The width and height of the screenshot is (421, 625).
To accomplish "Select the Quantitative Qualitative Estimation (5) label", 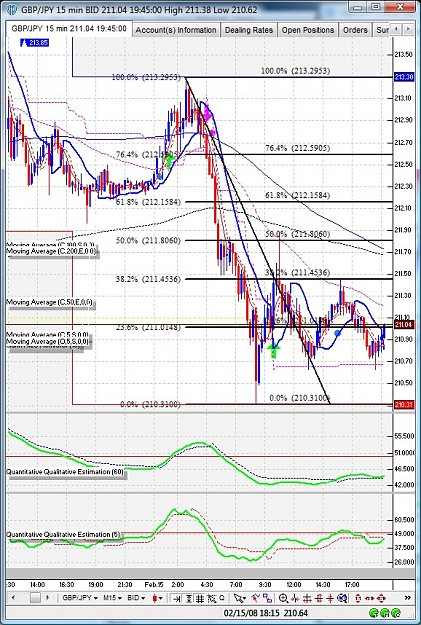I will coord(63,535).
